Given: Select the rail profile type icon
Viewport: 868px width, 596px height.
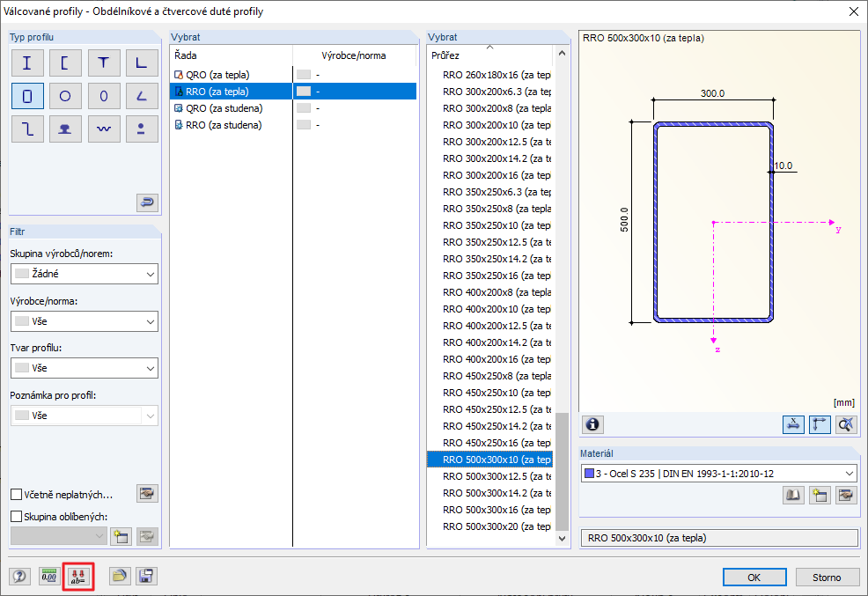Looking at the screenshot, I should click(65, 129).
